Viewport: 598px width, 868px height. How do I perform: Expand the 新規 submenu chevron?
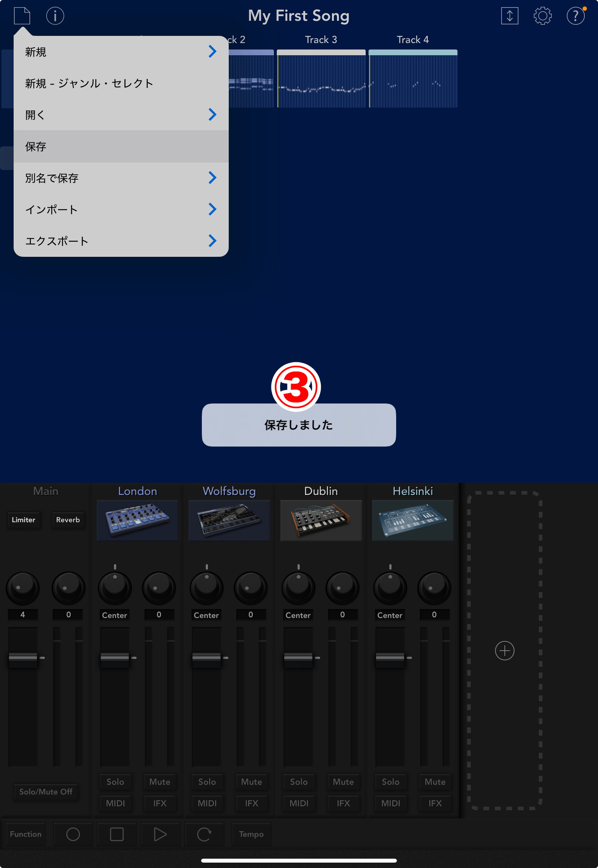[213, 51]
